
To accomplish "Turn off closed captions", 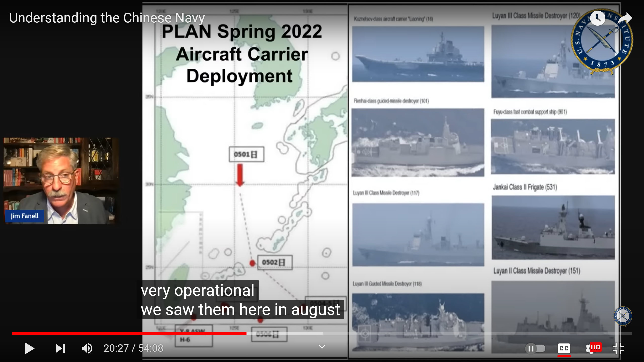I will coord(564,348).
